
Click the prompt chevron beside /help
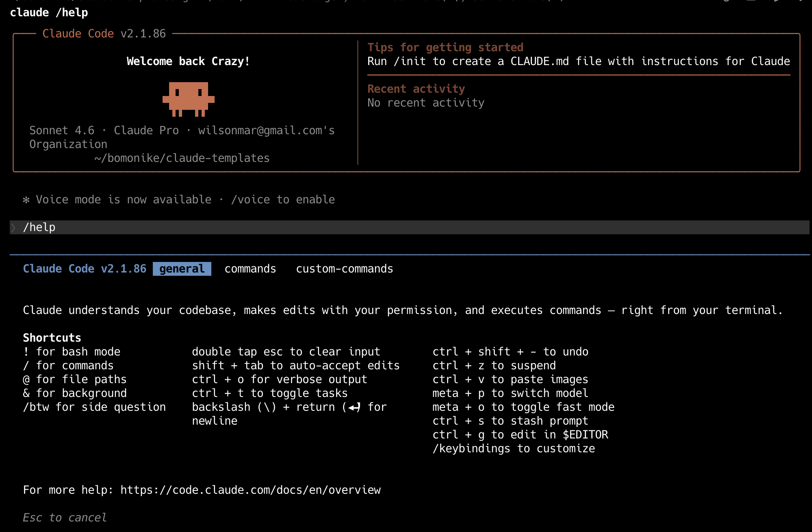point(13,227)
